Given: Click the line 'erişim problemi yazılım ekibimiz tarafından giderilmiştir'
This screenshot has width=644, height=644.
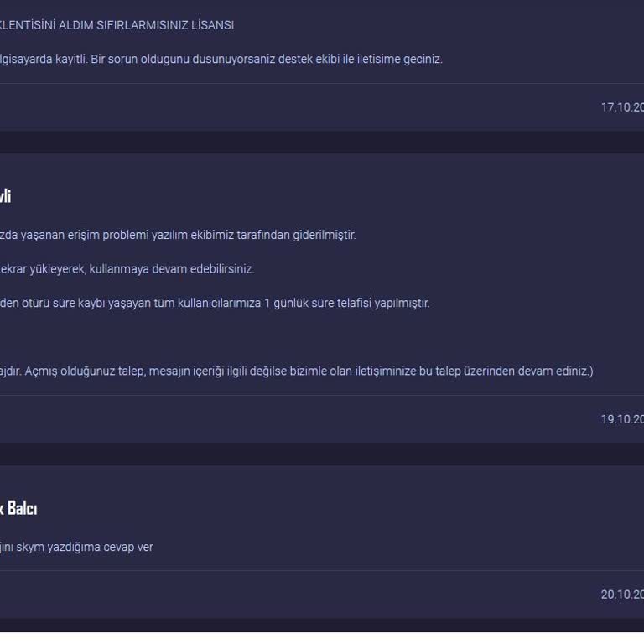Looking at the screenshot, I should point(178,235).
